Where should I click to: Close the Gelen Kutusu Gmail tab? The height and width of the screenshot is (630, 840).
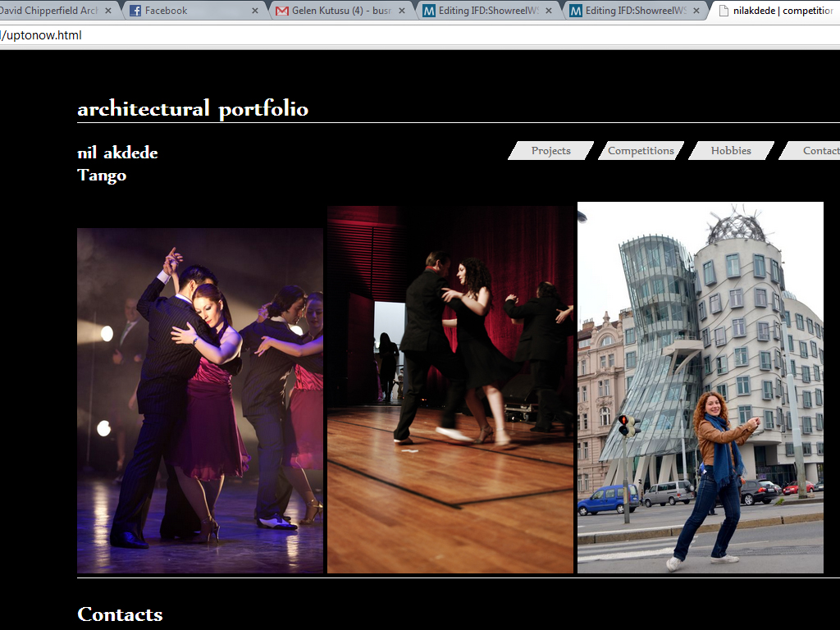click(x=402, y=11)
